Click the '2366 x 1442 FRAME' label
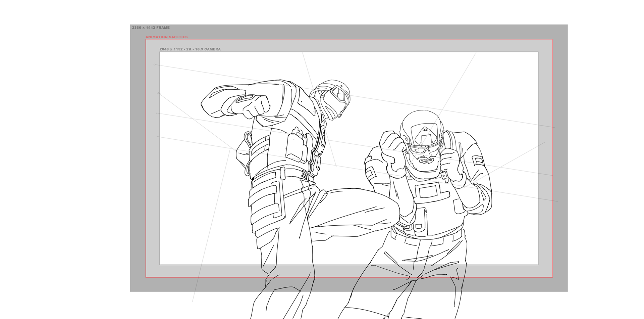 click(151, 28)
